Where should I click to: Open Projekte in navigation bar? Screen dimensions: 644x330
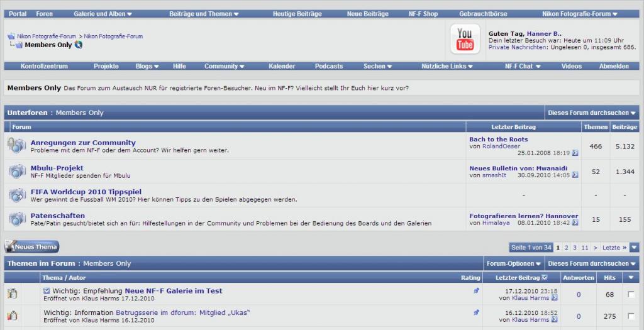click(106, 66)
